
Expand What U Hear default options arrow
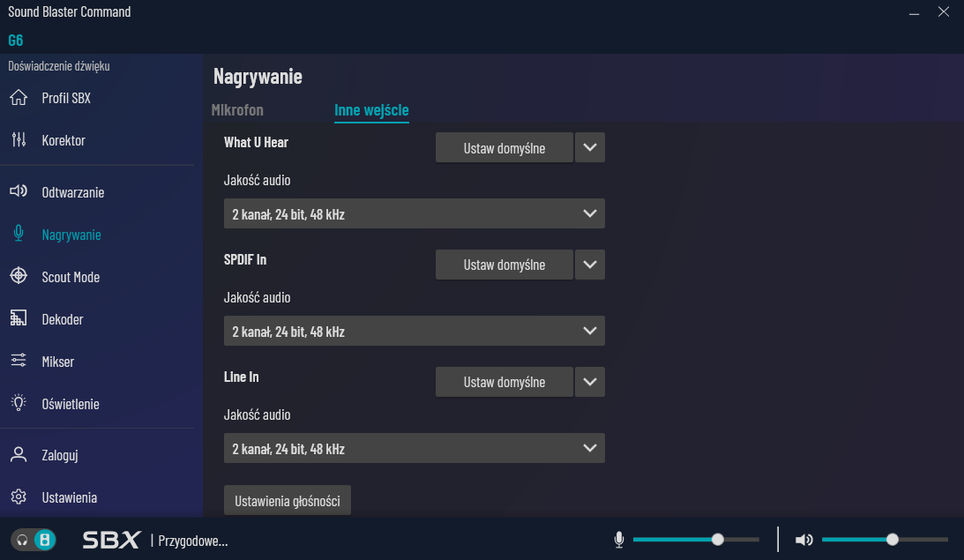pos(589,147)
